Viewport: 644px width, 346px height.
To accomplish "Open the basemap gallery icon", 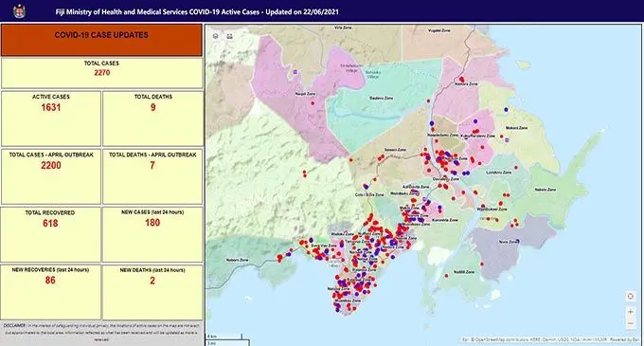I will click(229, 36).
